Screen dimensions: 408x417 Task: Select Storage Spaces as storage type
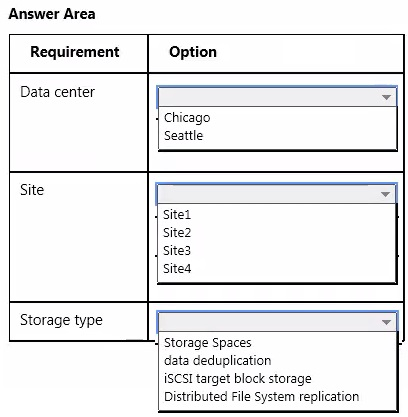click(x=208, y=343)
